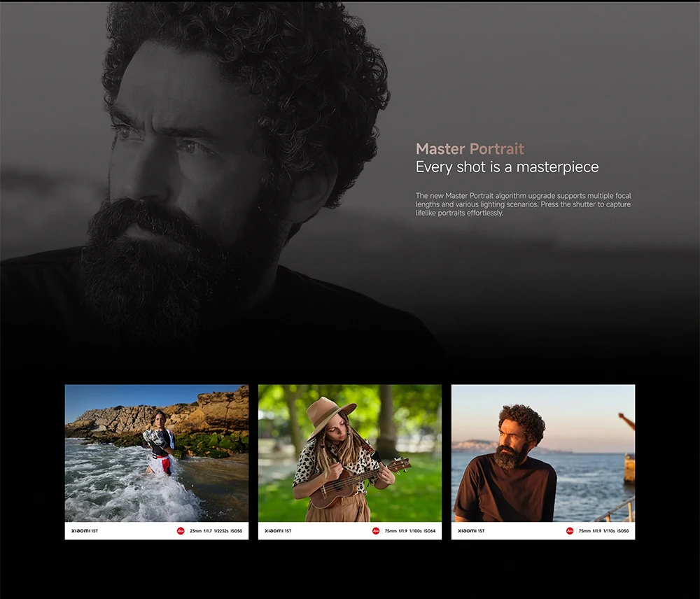
Task: Click the large black-and-white portrait face
Action: coord(188,156)
